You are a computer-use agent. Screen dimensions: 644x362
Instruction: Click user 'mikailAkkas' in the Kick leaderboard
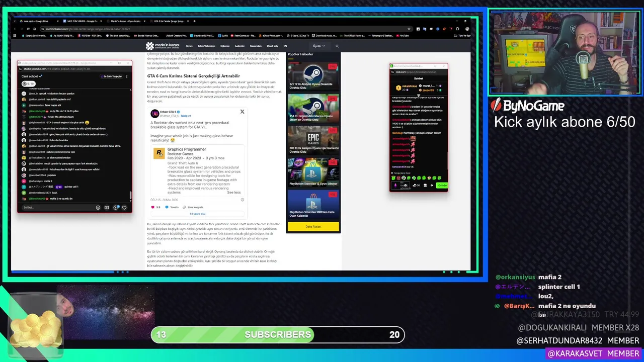pos(409,86)
